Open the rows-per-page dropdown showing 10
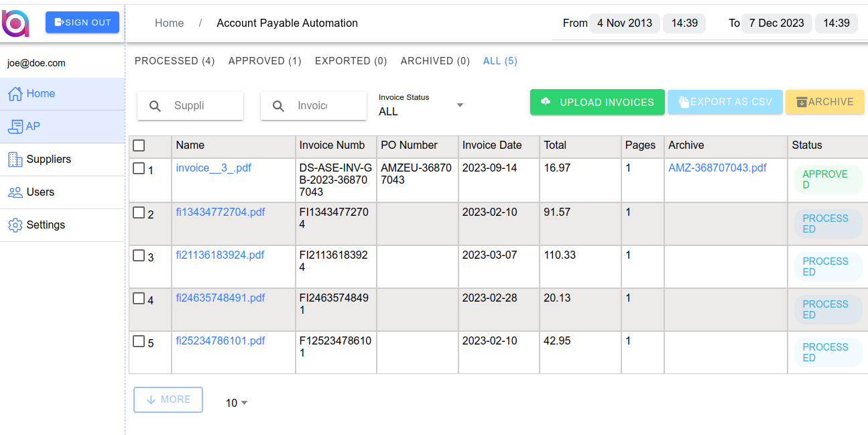Image resolution: width=868 pixels, height=435 pixels. (x=237, y=403)
